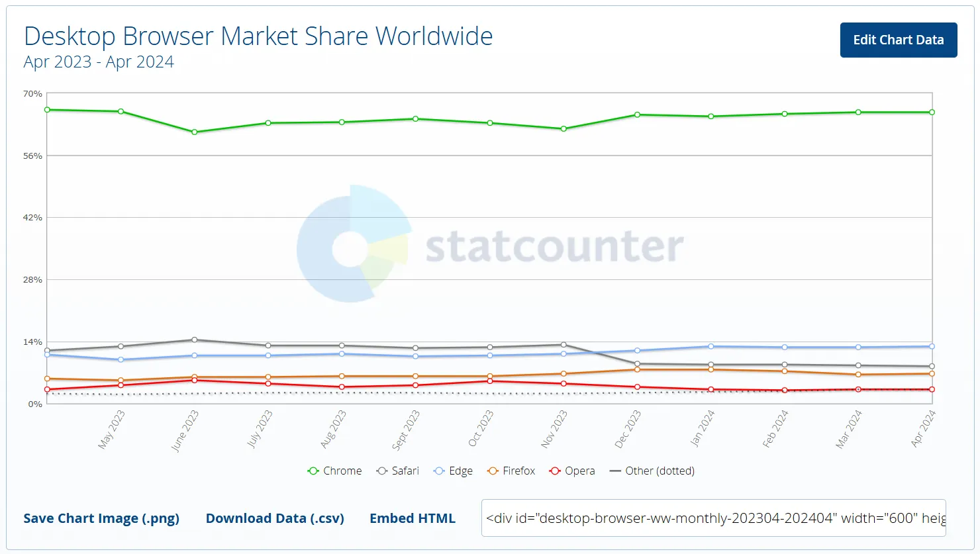The width and height of the screenshot is (980, 554).
Task: Click the Edit Chart Data button
Action: pos(898,40)
